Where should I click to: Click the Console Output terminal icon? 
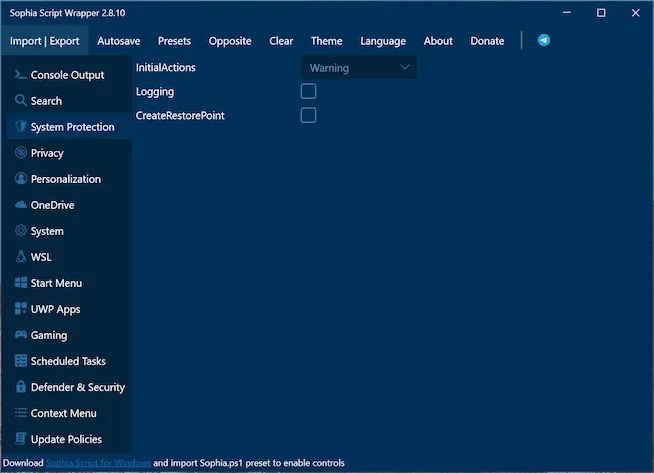click(20, 75)
